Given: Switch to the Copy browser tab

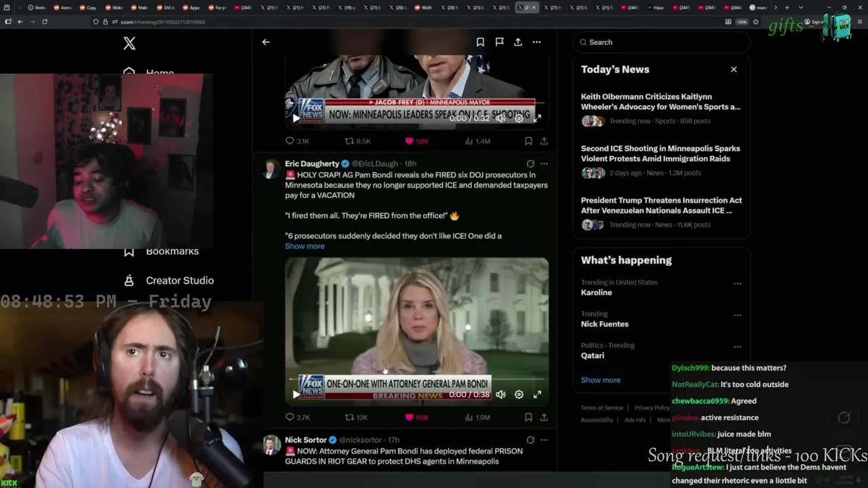Looking at the screenshot, I should tap(88, 7).
